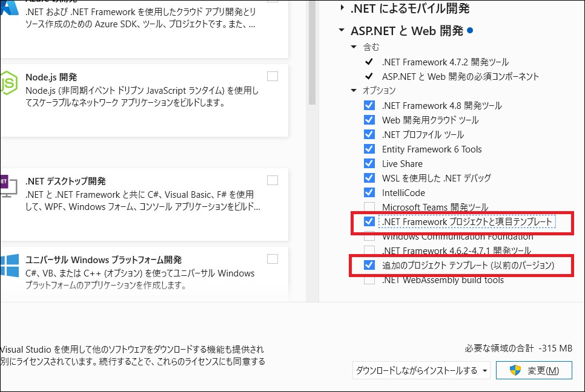585x392 pixels.
Task: Click the .NET desktop development monitor icon
Action: [x=8, y=186]
